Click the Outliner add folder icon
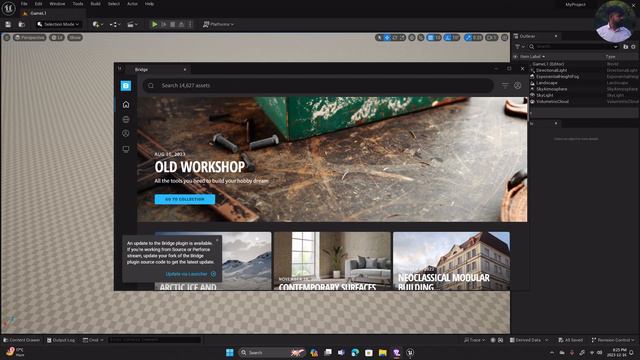This screenshot has height=360, width=640. (x=626, y=47)
